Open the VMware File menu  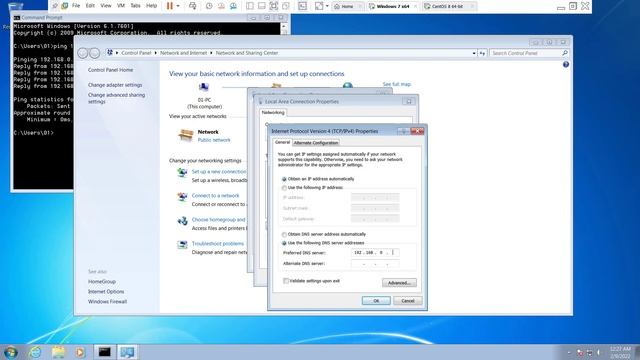pyautogui.click(x=76, y=6)
